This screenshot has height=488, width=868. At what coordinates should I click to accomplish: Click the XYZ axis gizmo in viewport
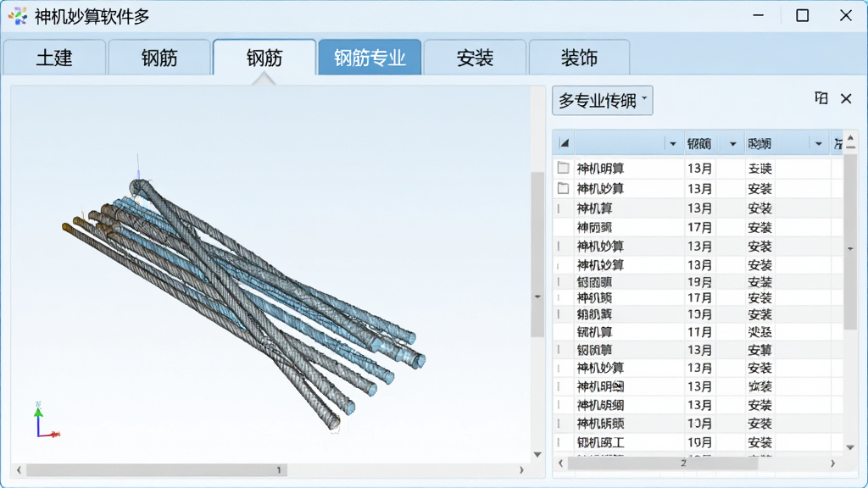pos(47,420)
